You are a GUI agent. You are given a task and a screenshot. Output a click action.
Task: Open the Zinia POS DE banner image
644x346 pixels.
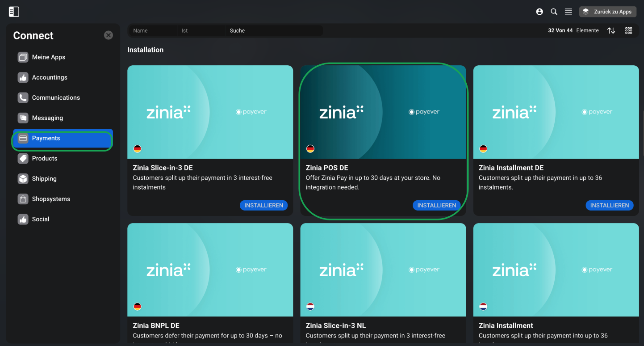coord(383,112)
